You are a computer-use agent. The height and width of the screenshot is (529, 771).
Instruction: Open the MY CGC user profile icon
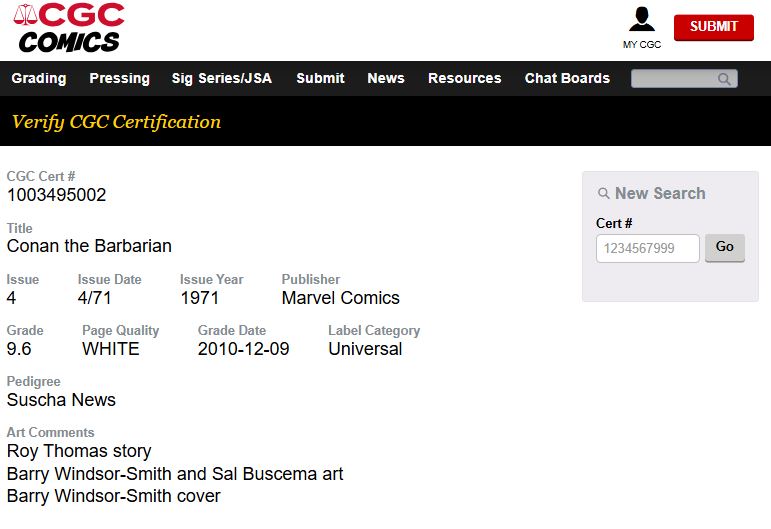tap(642, 19)
